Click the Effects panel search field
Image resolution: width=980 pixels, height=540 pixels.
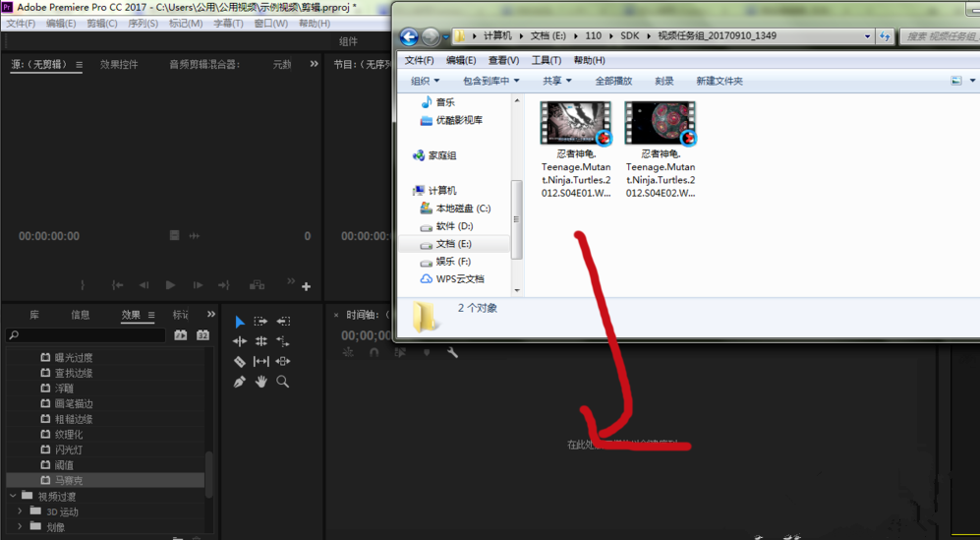pyautogui.click(x=86, y=335)
